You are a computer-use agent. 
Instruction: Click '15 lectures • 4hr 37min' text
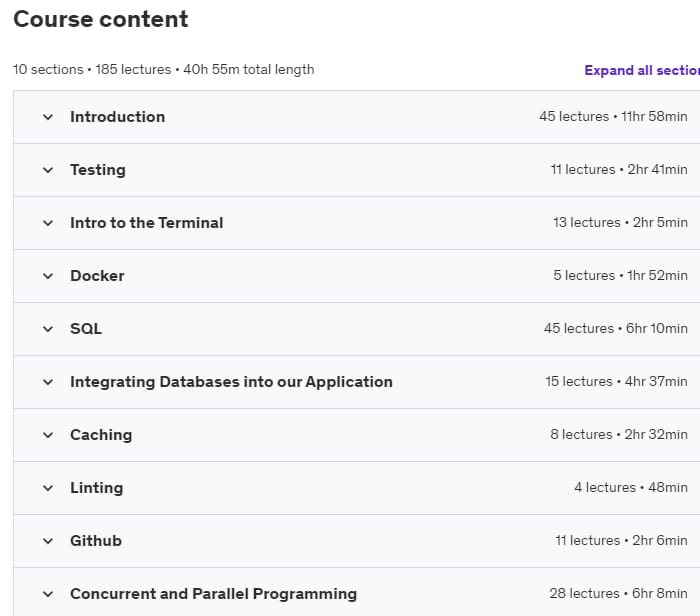tap(616, 382)
